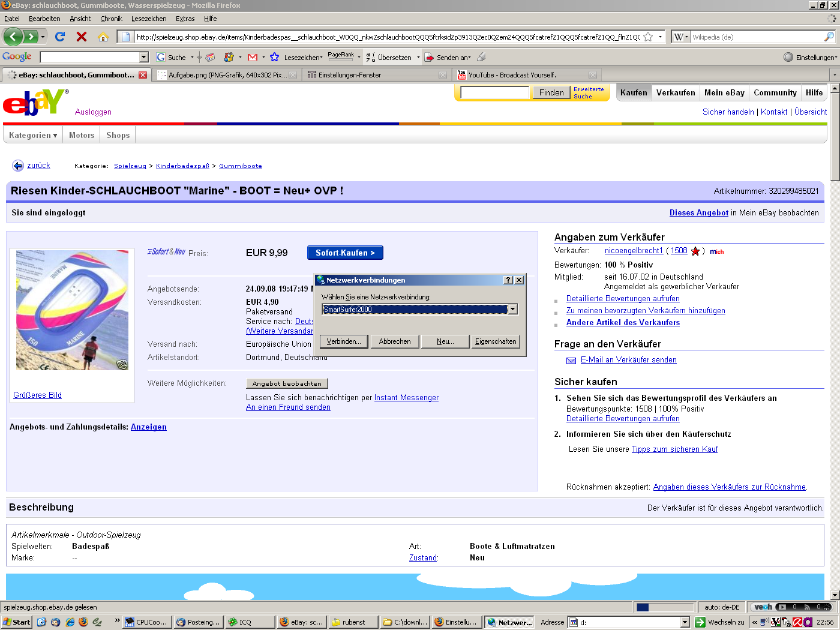840x630 pixels.
Task: Click Eigenschaften in the network dialog
Action: click(x=496, y=341)
